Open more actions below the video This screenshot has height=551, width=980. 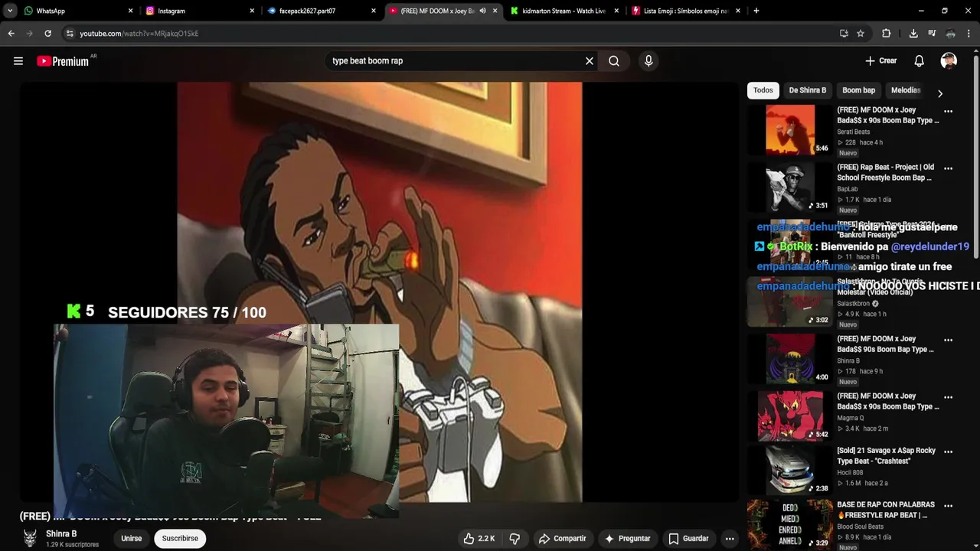pos(730,539)
